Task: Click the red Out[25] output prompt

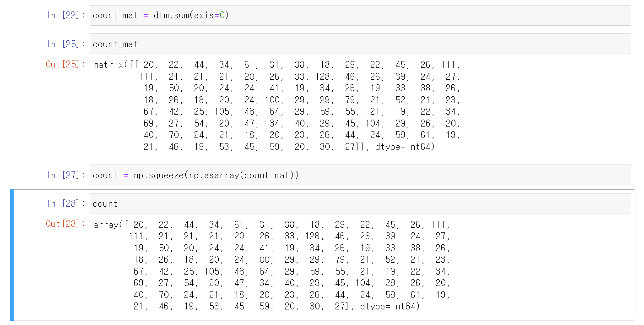Action: pyautogui.click(x=65, y=65)
